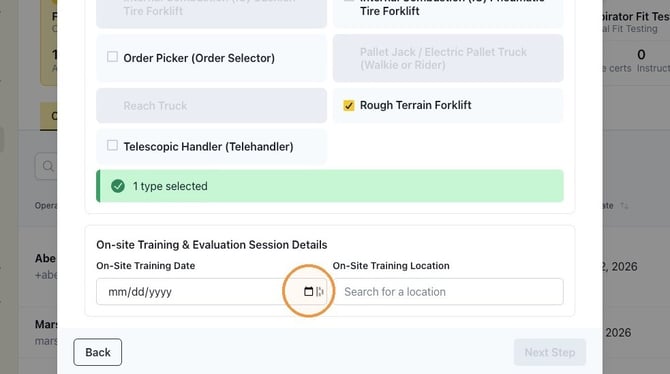Click the magnifier search icon behind the dialog
This screenshot has height=374, width=670.
pyautogui.click(x=48, y=166)
